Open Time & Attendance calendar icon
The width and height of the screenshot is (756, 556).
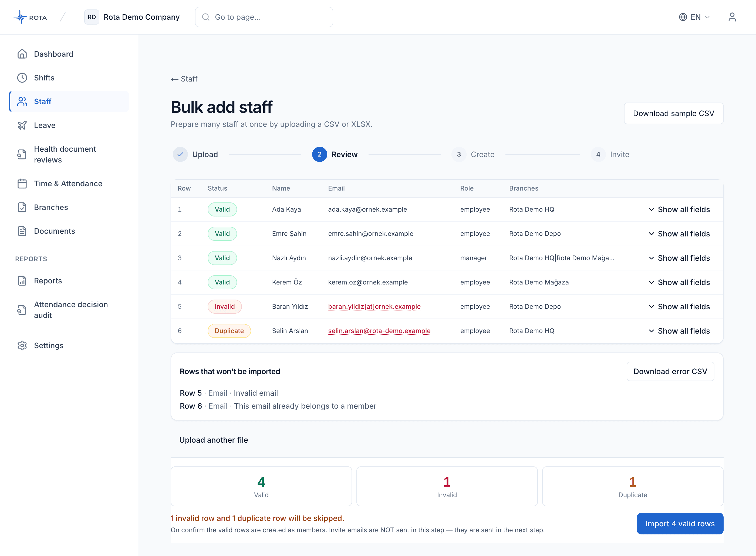22,184
